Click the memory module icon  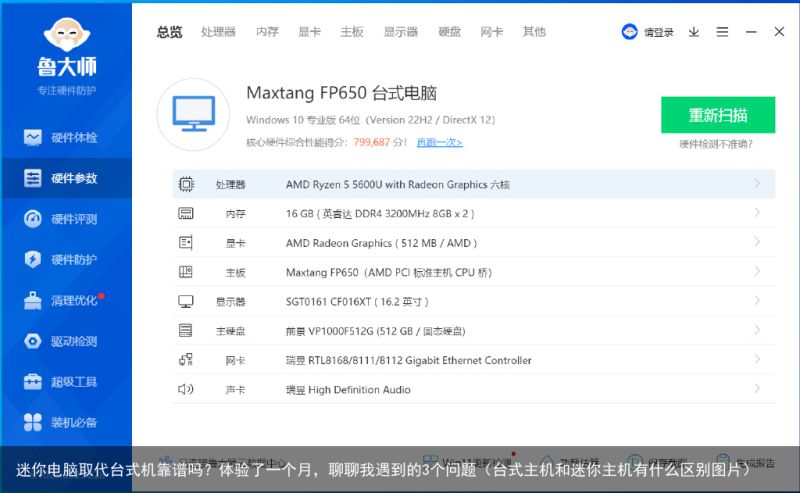(186, 213)
